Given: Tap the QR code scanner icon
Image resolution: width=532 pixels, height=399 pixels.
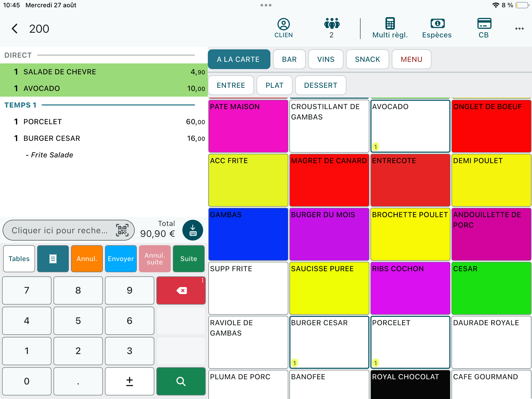Looking at the screenshot, I should pos(122,230).
